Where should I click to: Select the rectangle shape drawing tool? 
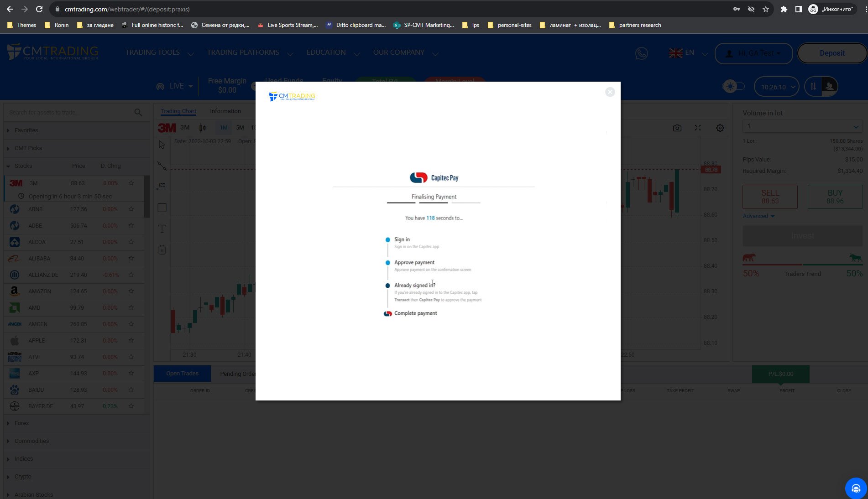162,208
